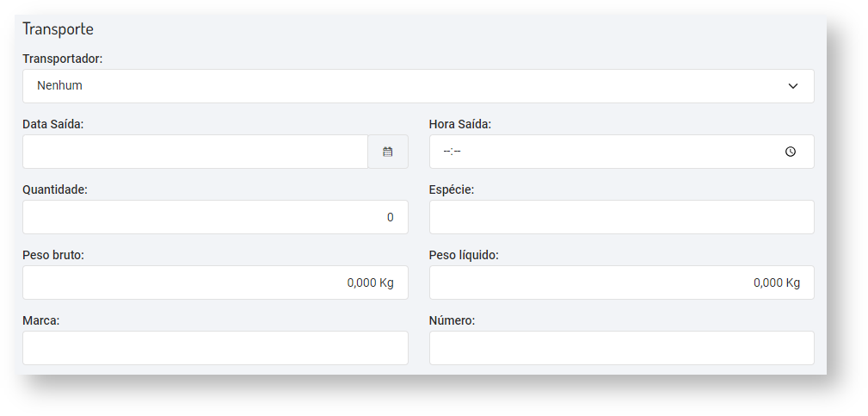Viewport: 868px width, 416px height.
Task: Click the 'Data Saída:' label text
Action: coord(53,124)
